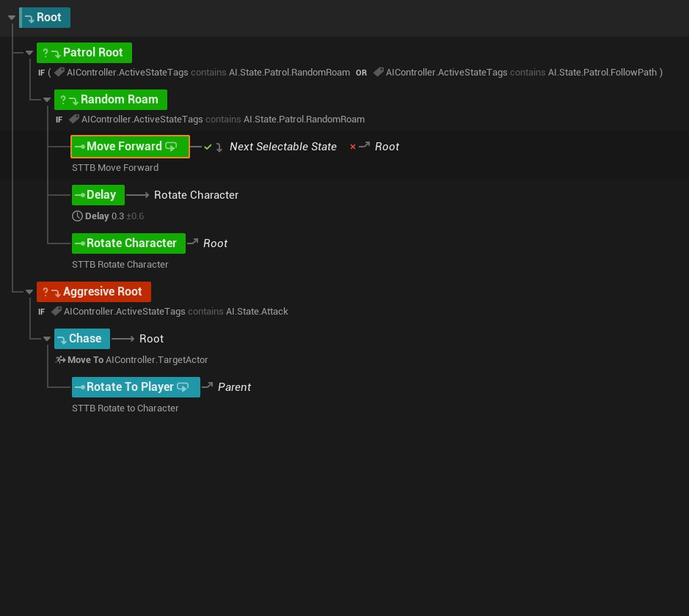Viewport: 689px width, 616px height.
Task: Select the Rotate To Player state node
Action: (x=136, y=386)
